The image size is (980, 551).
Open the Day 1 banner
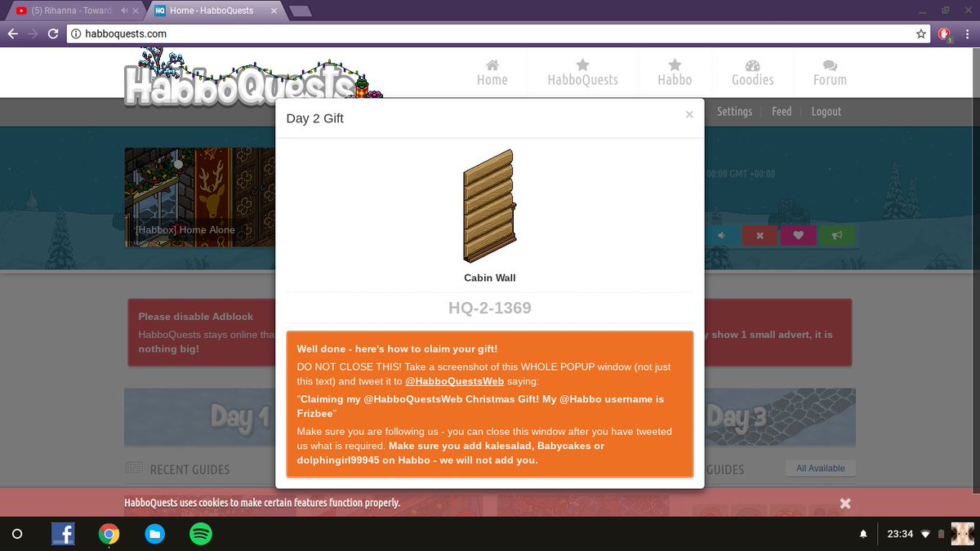[200, 416]
